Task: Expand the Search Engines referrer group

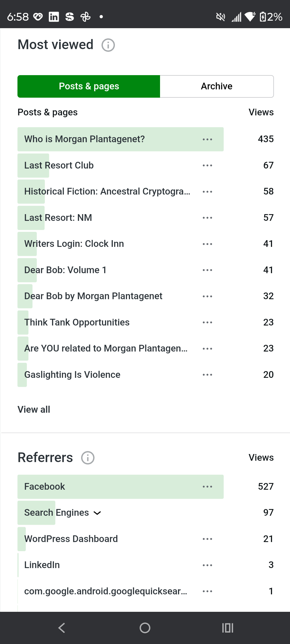Action: point(97,513)
